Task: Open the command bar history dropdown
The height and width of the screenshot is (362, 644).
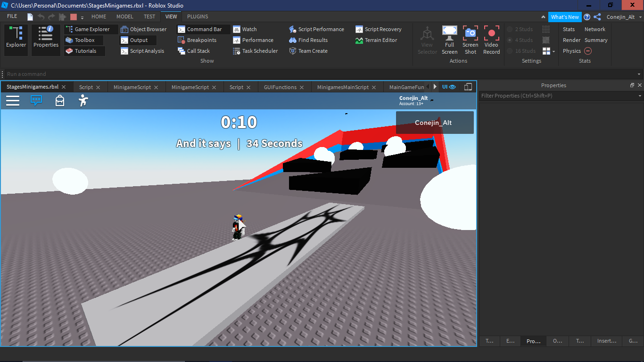Action: 639,74
